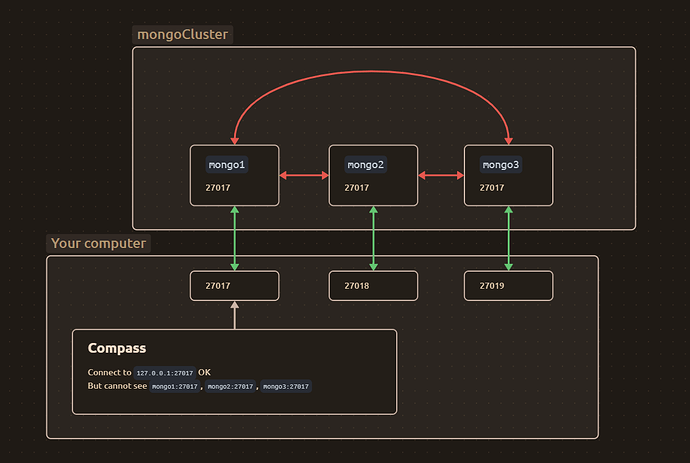Select the arrow from Compass to port 27017
Viewport: 690px width, 463px height.
click(234, 315)
